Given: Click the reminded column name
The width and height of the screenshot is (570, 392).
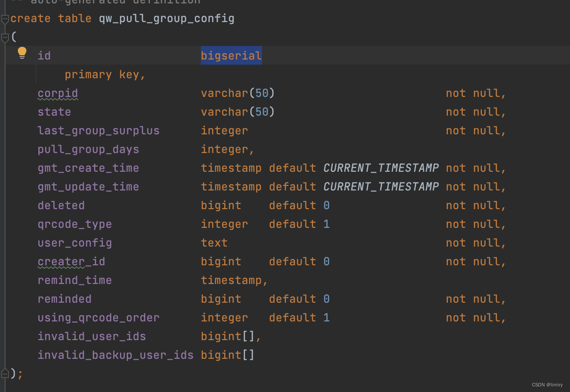Looking at the screenshot, I should coord(65,299).
